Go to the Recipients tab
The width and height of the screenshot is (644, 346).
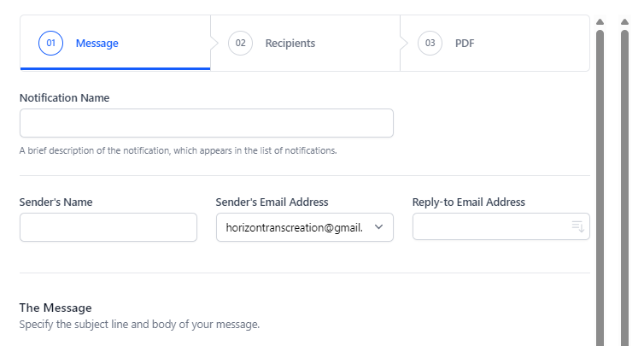click(290, 43)
